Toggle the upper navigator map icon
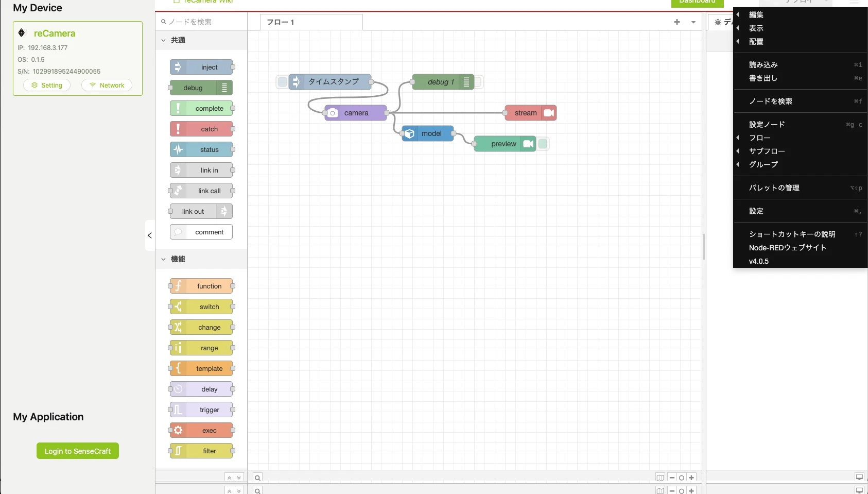 point(661,478)
